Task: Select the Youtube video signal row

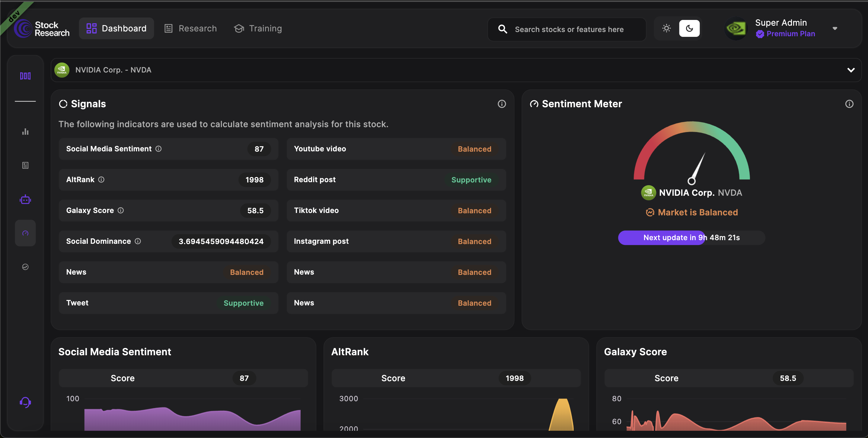Action: [x=396, y=149]
